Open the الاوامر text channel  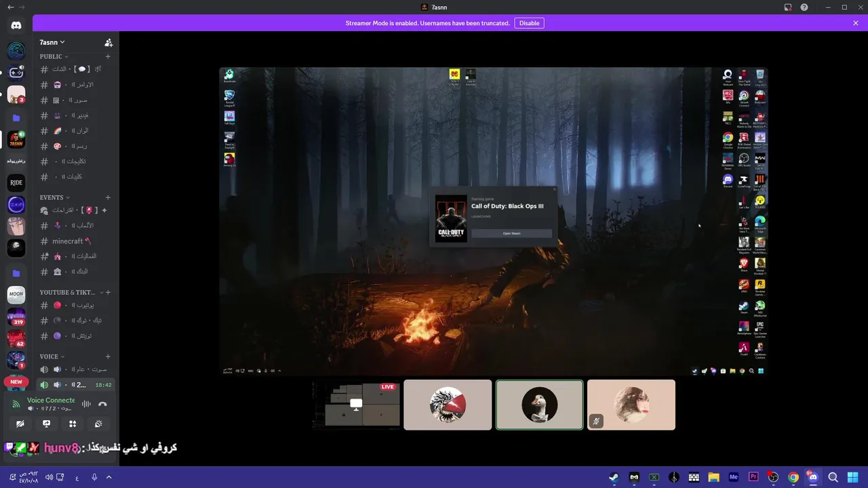point(76,85)
